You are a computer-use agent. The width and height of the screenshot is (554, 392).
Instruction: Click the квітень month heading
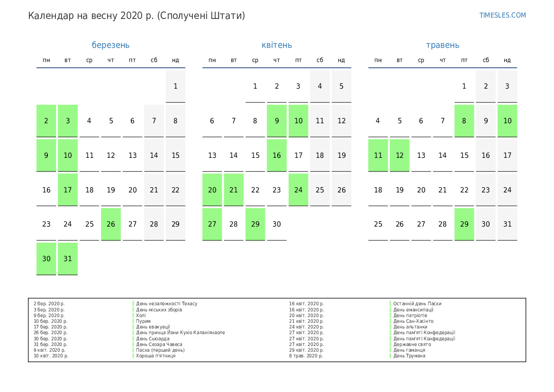pos(277,45)
